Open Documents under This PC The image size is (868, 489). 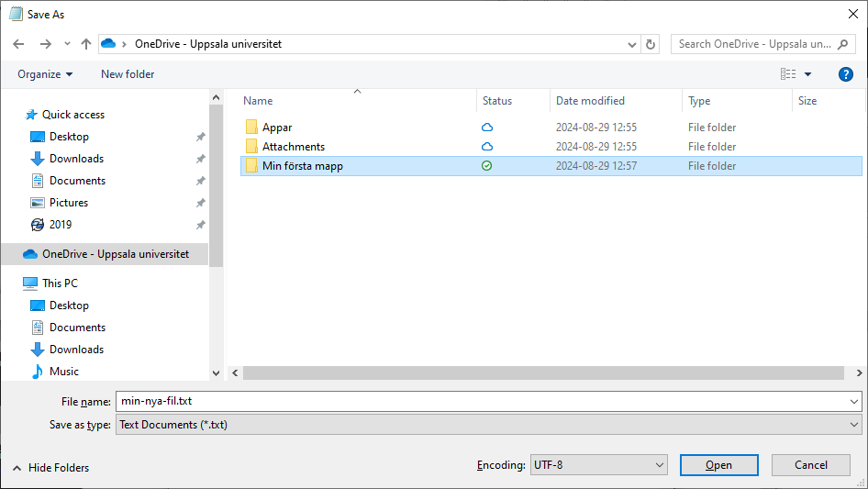click(x=77, y=328)
